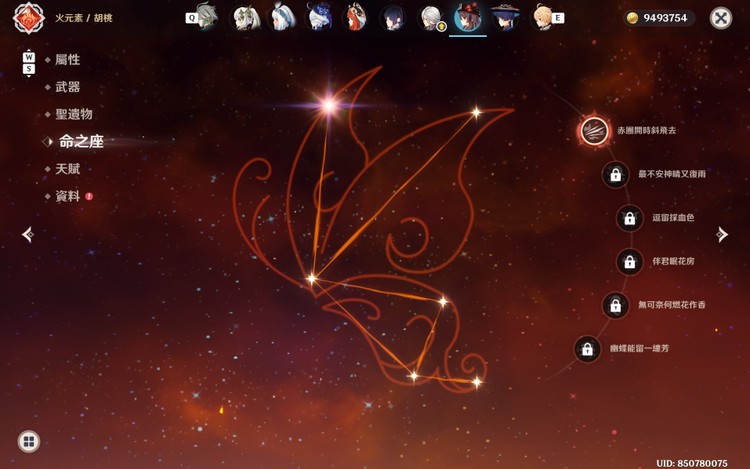Image resolution: width=750 pixels, height=469 pixels.
Task: Click the Pyro element emblem icon
Action: [x=29, y=18]
